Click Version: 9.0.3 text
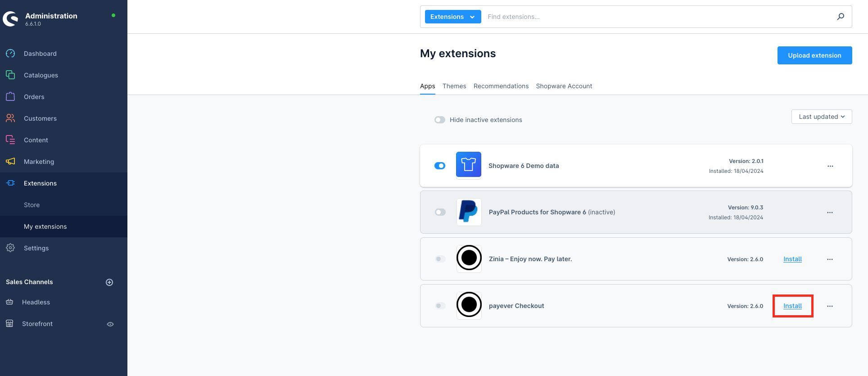 [x=746, y=208]
